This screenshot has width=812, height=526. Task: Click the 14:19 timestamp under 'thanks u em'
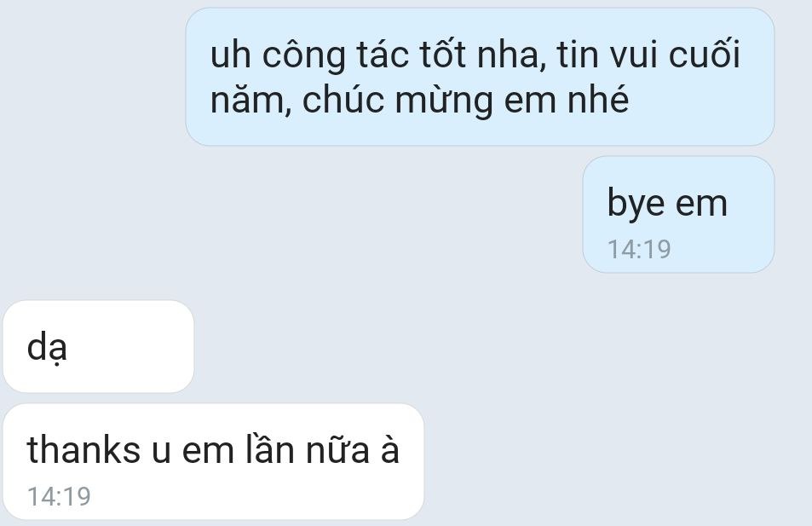(x=59, y=496)
